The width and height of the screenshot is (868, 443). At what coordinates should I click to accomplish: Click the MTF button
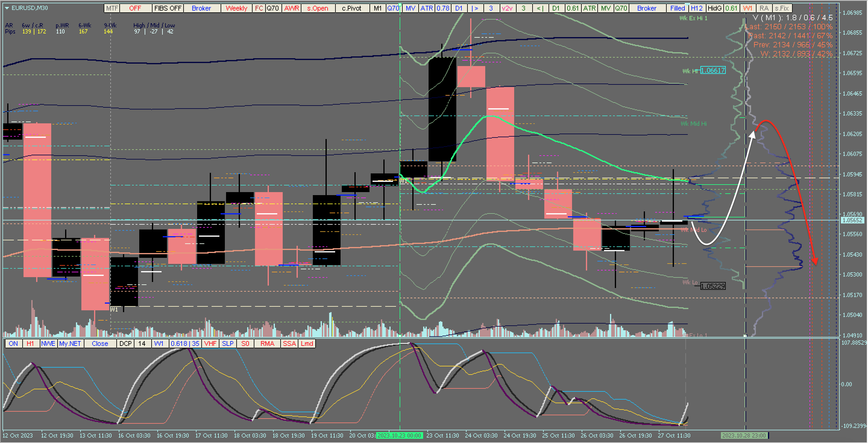click(x=112, y=8)
